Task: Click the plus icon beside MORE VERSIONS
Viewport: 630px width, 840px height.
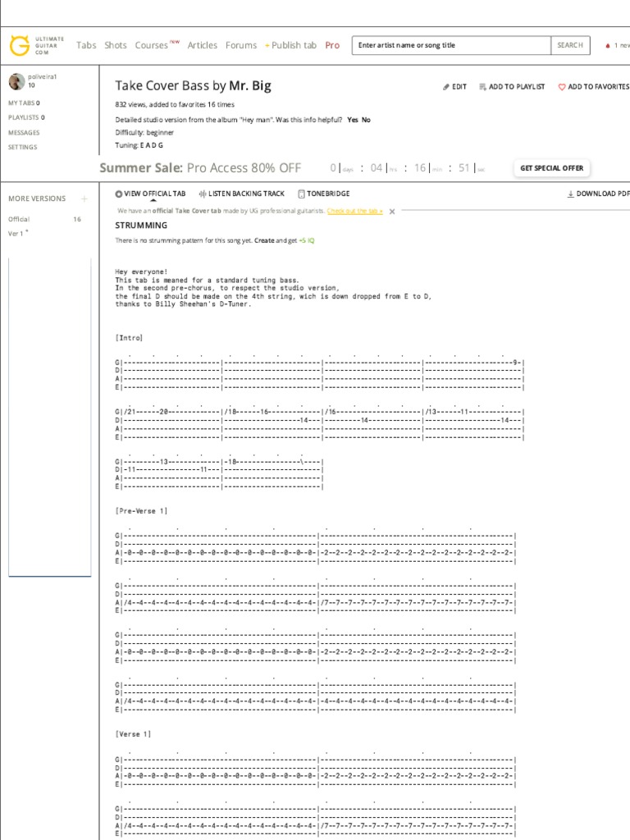Action: tap(84, 199)
